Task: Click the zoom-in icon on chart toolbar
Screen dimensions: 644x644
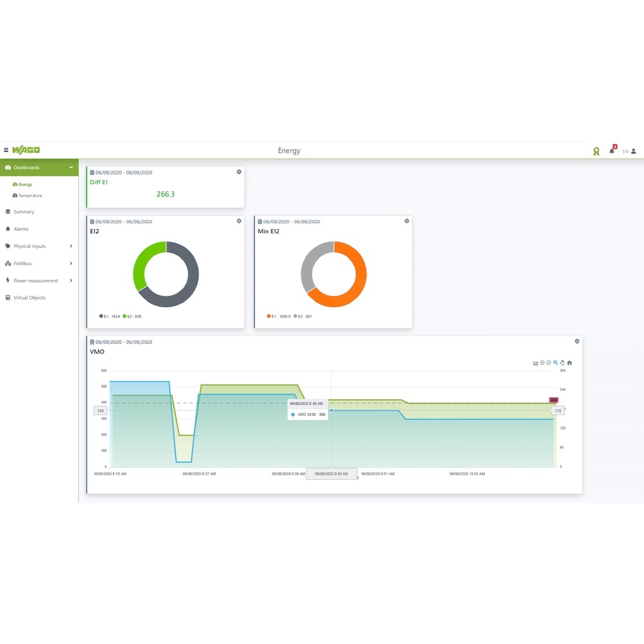Action: [543, 363]
